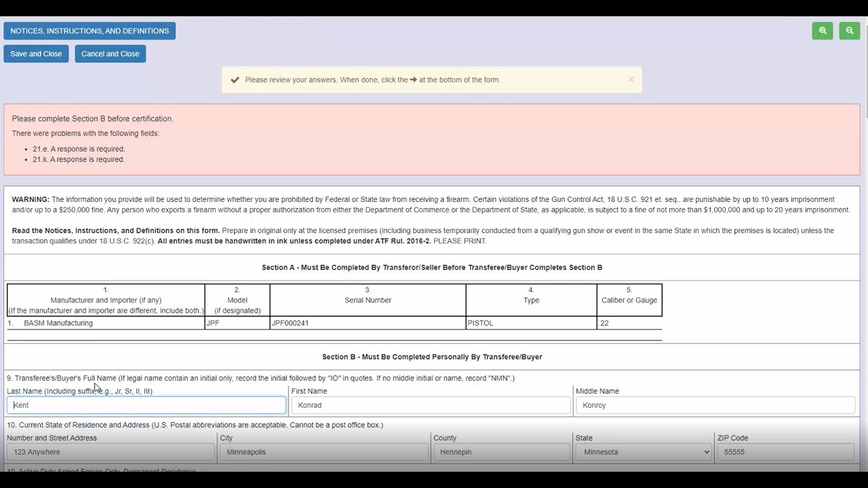Screen dimensions: 868x488
Task: Click the County field containing Hennepin
Action: pos(502,452)
